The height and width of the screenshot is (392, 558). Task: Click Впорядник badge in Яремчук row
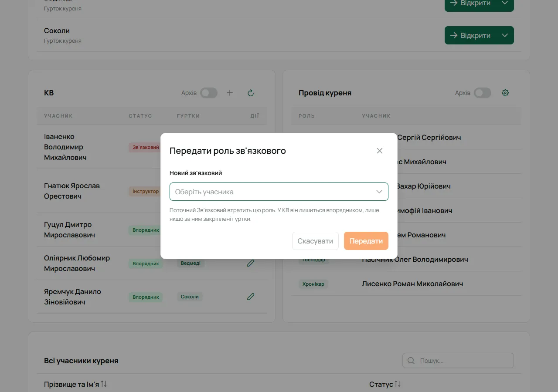(x=146, y=297)
